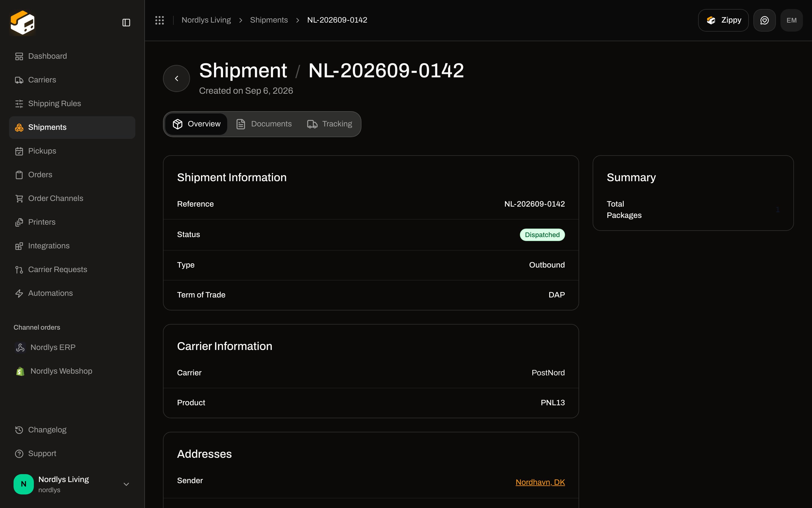Switch to the Tracking tab
The height and width of the screenshot is (508, 812).
[x=330, y=124]
